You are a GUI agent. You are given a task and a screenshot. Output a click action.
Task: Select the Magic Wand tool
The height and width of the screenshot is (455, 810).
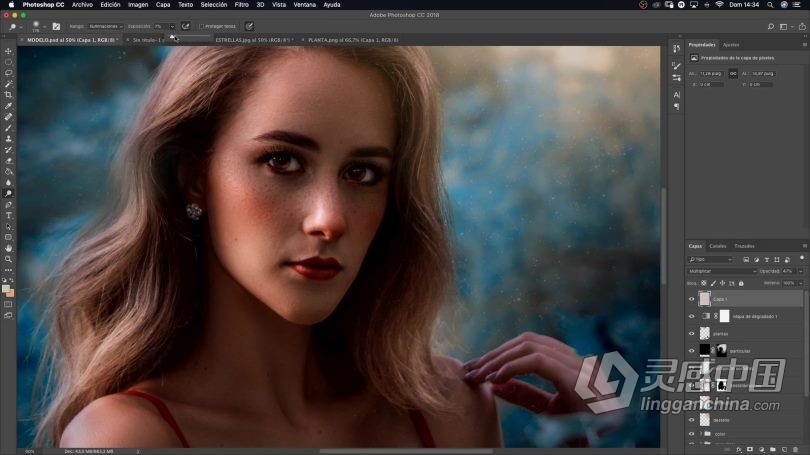(x=8, y=84)
